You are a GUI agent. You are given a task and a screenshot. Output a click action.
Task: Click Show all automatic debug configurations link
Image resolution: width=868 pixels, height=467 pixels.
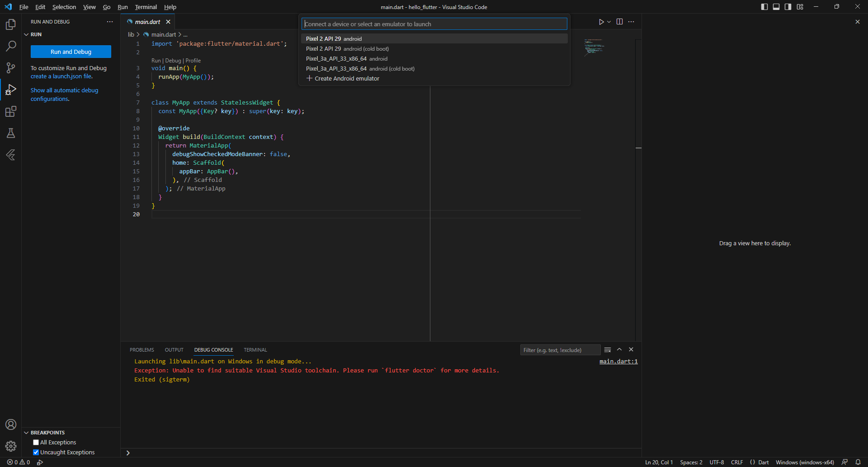[x=64, y=95]
